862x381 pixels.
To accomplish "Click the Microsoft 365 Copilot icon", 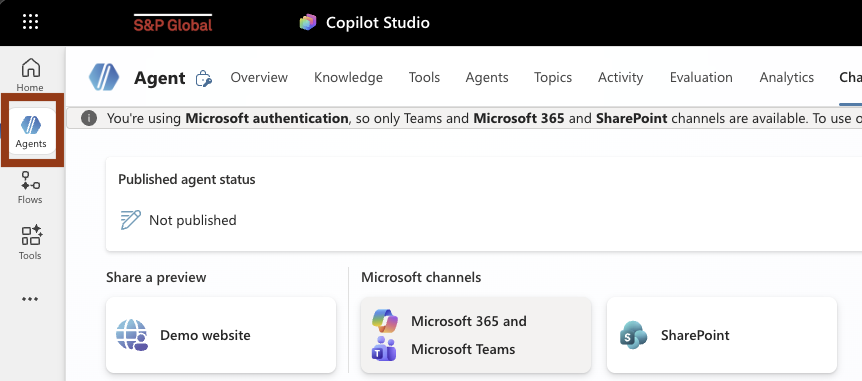I will coord(384,321).
